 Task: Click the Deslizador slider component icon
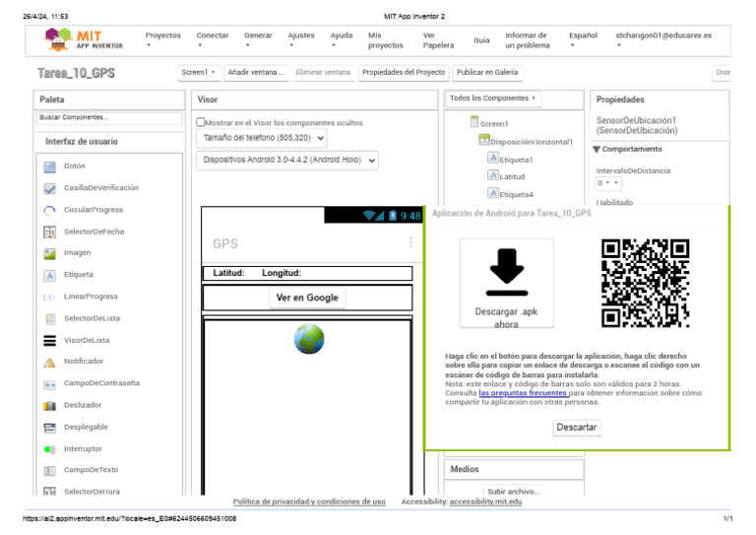tap(49, 405)
